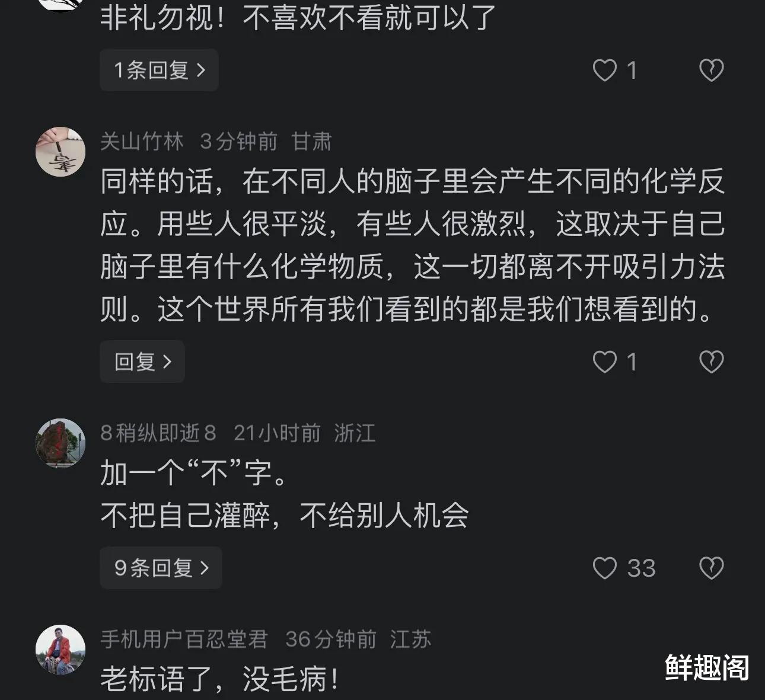Open username 手机用户百忍堂君's profile
The width and height of the screenshot is (765, 700).
[x=184, y=640]
